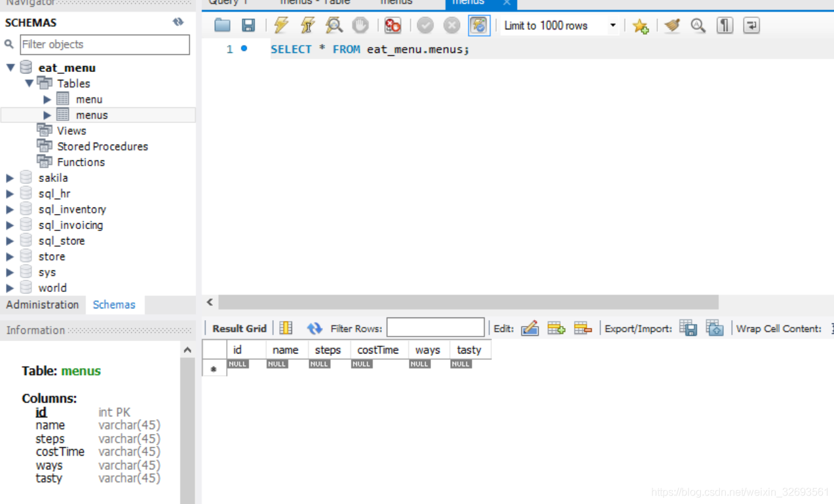Image resolution: width=834 pixels, height=504 pixels.
Task: Expand the sql_invoicing schema
Action: tap(10, 225)
